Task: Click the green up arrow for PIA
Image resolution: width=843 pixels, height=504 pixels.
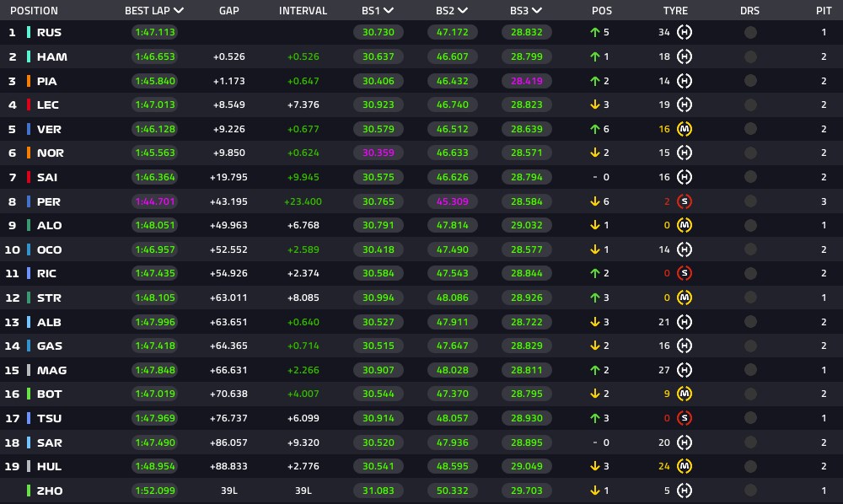Action: coord(594,81)
